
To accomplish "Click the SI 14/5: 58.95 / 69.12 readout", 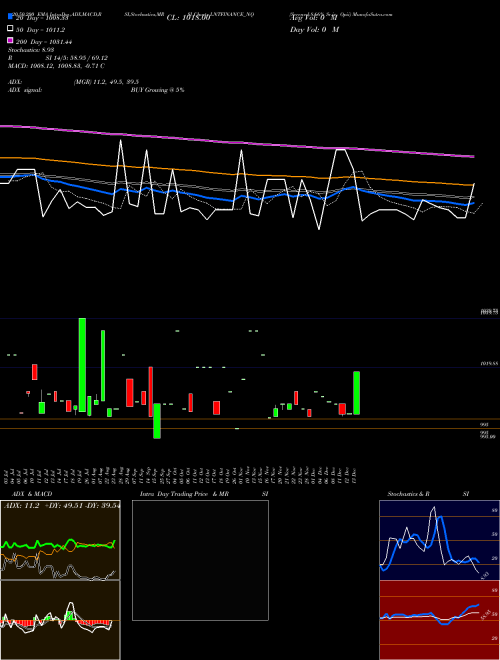I will (77, 58).
